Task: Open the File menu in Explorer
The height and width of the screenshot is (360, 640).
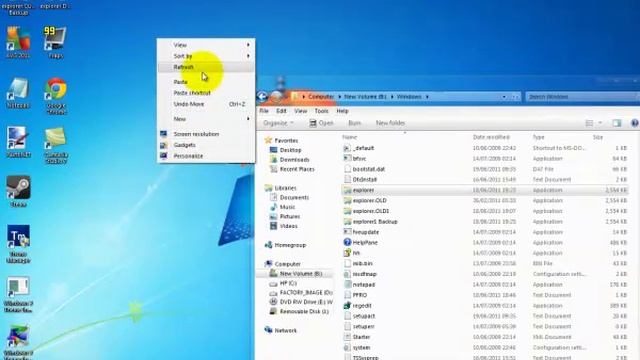Action: [x=264, y=111]
